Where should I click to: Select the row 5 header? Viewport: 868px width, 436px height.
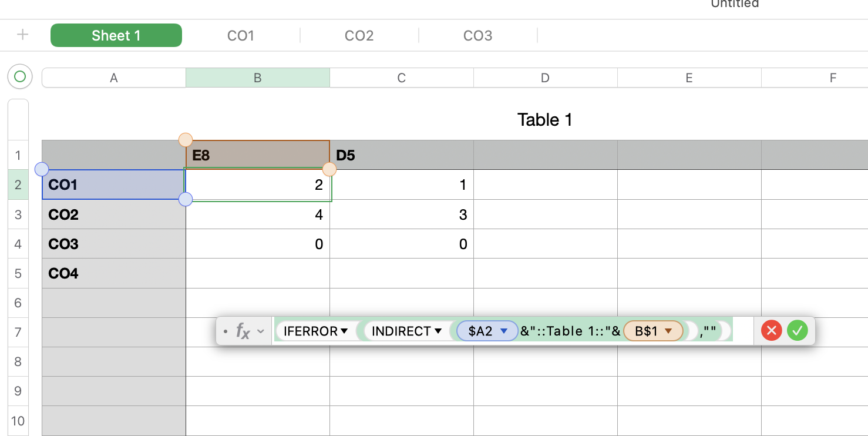coord(18,273)
